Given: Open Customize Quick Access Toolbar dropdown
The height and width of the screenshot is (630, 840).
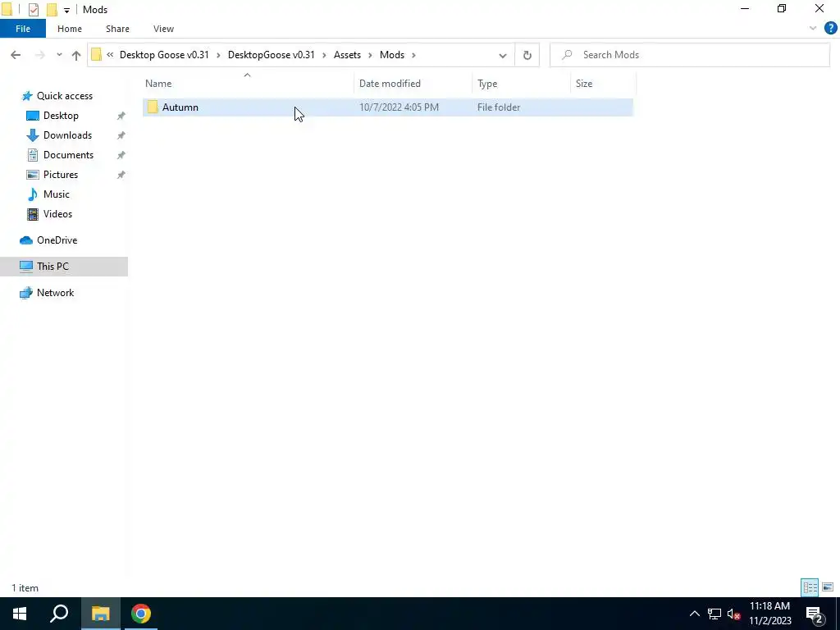Looking at the screenshot, I should tap(66, 10).
